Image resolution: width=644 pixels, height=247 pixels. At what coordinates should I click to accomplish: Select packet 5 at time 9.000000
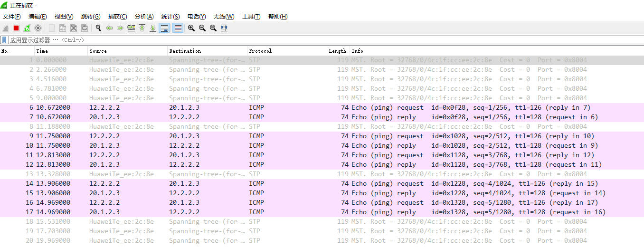point(322,98)
